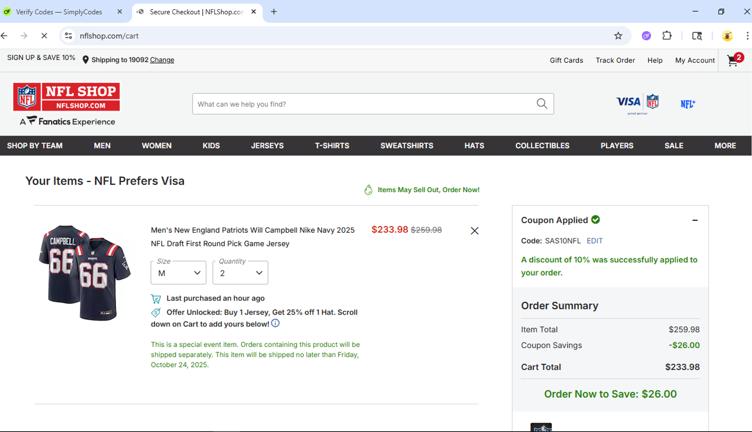
Task: Open the PLAYERS menu
Action: pos(617,145)
